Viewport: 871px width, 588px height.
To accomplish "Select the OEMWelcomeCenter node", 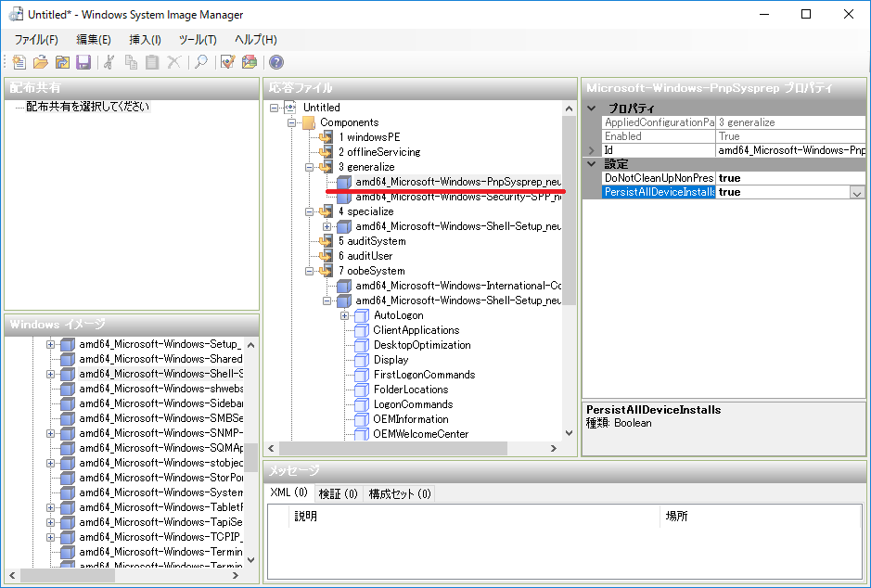I will 421,434.
